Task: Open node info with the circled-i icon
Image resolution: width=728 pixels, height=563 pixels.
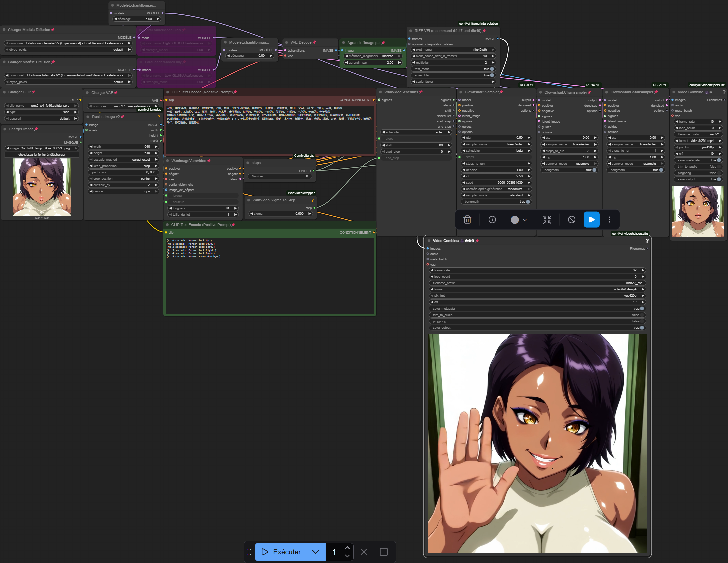Action: point(492,220)
